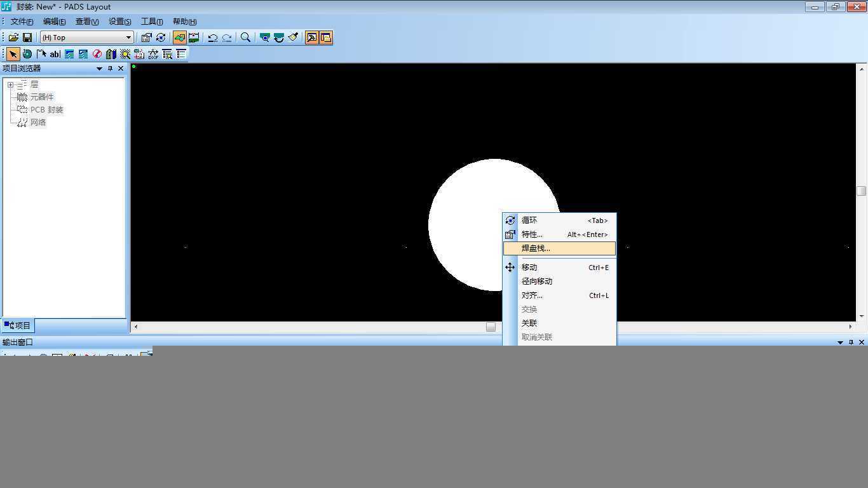This screenshot has height=488, width=868.
Task: Close the 项目浏览器 panel
Action: (x=121, y=69)
